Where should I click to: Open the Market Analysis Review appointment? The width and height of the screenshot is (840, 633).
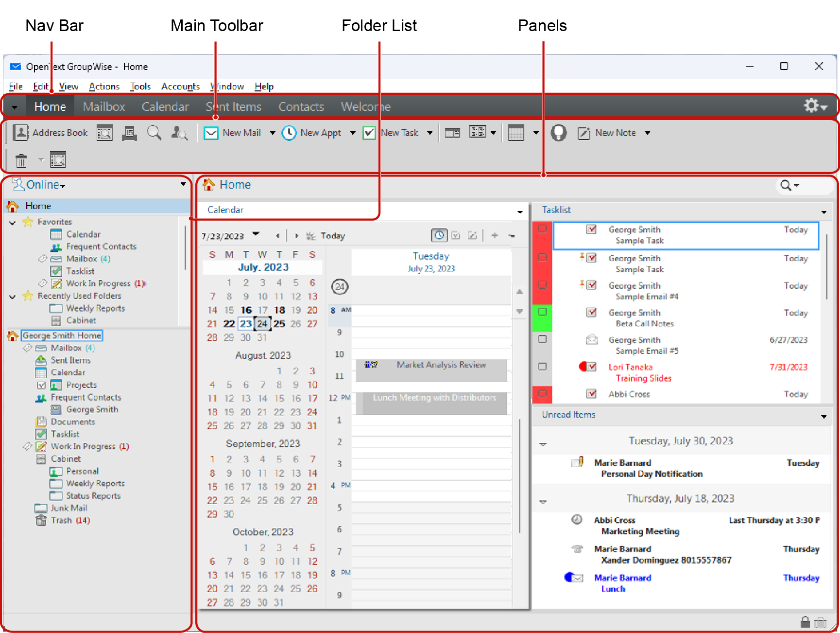431,370
